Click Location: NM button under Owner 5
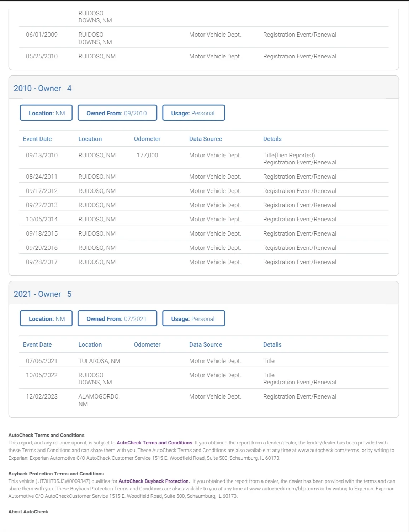This screenshot has width=409, height=532. pyautogui.click(x=46, y=319)
